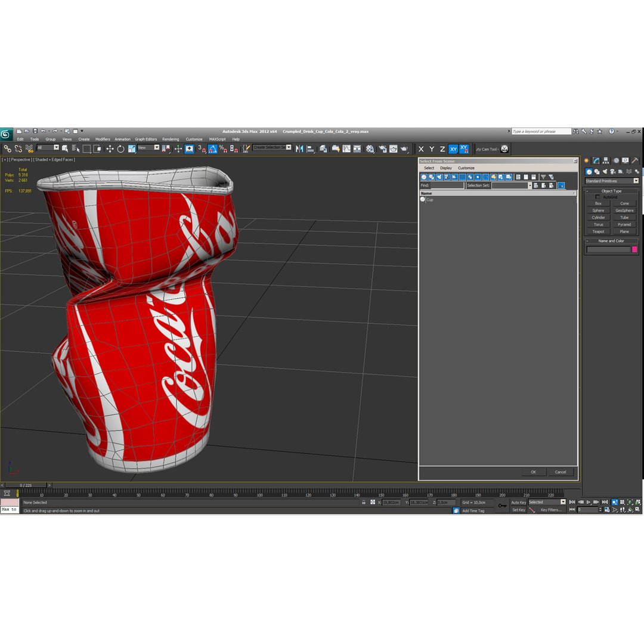Toggle Spinner Snap
Viewport: 644px width, 644px height.
[234, 148]
